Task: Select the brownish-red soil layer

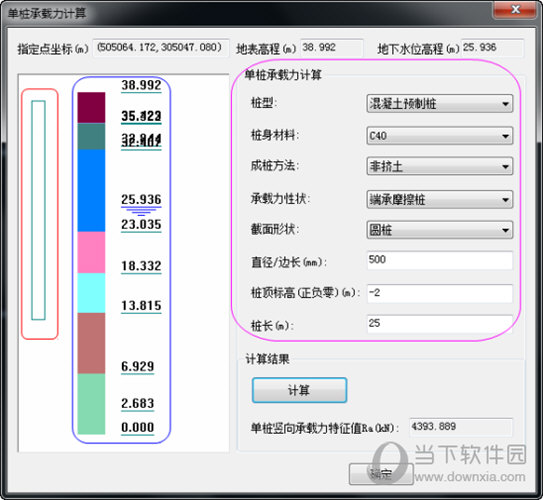Action: pyautogui.click(x=91, y=343)
